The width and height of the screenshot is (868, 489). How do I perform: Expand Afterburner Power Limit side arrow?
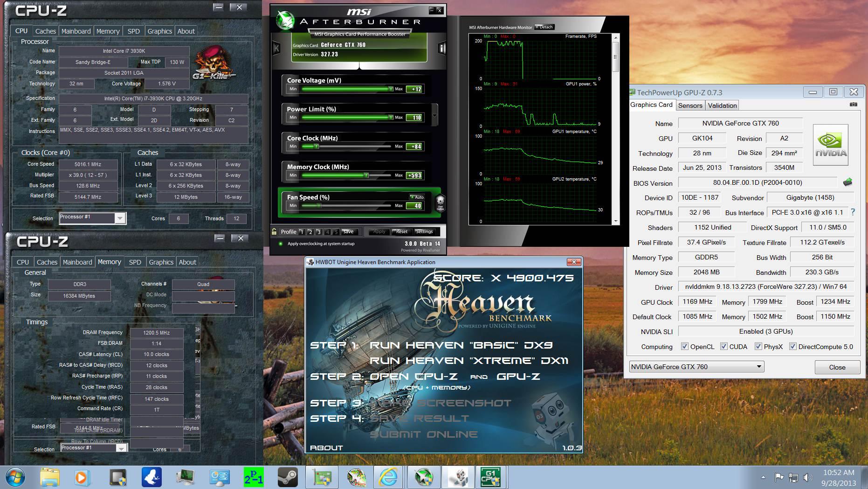click(435, 115)
